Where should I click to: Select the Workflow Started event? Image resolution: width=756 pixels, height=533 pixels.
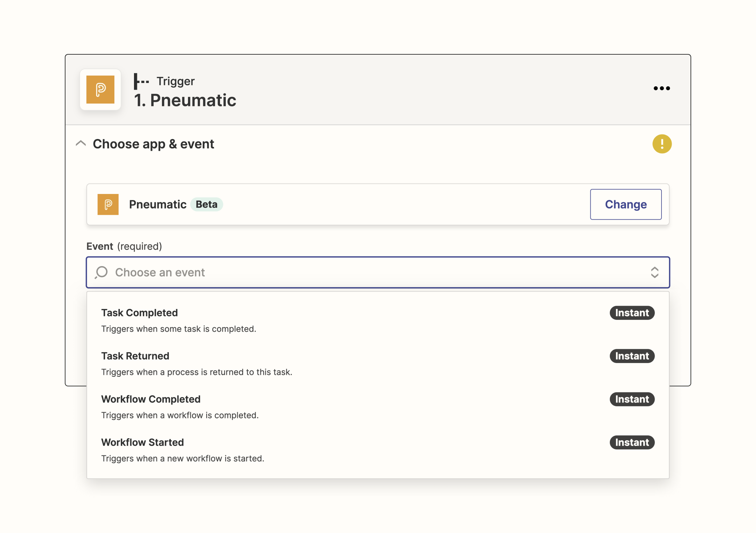pyautogui.click(x=378, y=450)
